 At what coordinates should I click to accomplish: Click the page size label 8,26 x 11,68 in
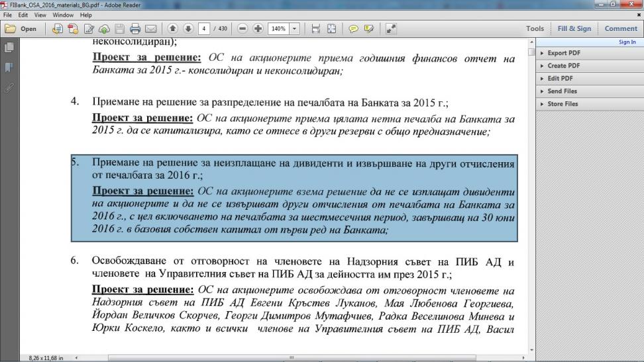click(46, 358)
